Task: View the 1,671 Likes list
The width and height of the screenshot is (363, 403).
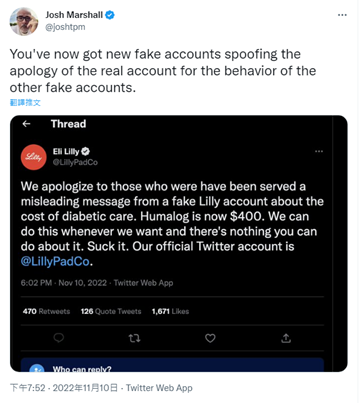Action: [x=170, y=311]
